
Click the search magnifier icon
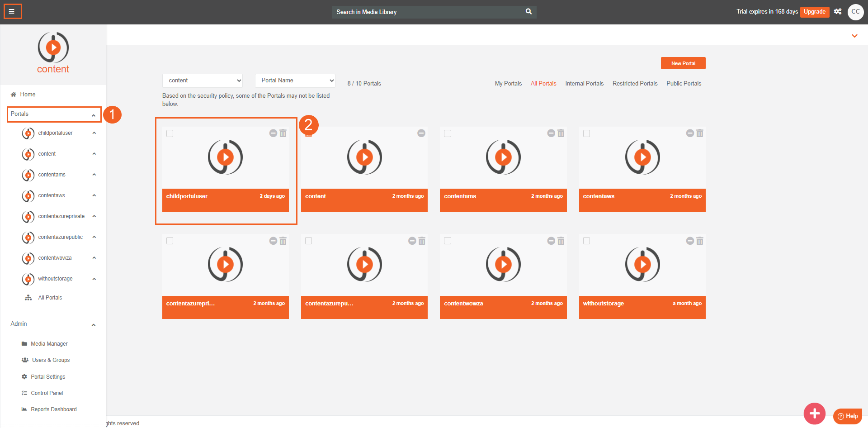(528, 12)
